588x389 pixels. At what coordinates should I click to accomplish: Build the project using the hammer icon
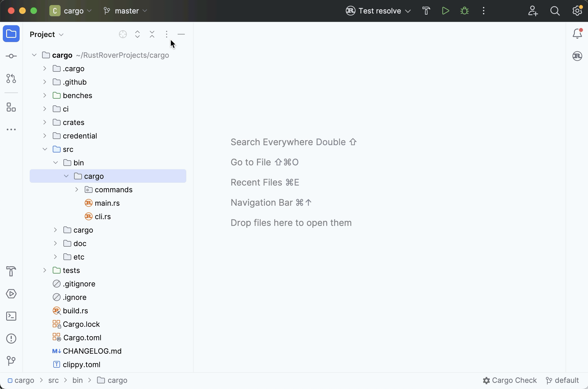click(x=426, y=11)
